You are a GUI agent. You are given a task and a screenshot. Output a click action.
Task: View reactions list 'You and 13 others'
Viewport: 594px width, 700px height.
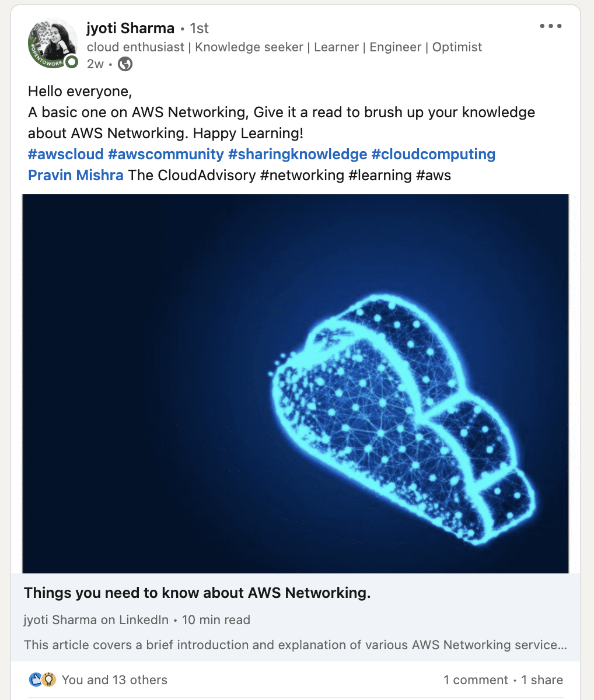114,680
